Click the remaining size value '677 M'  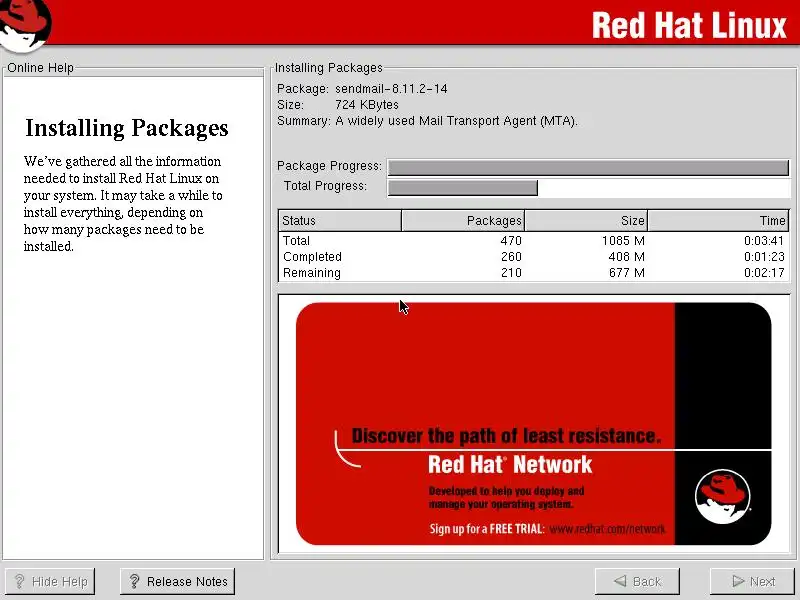[x=627, y=273]
